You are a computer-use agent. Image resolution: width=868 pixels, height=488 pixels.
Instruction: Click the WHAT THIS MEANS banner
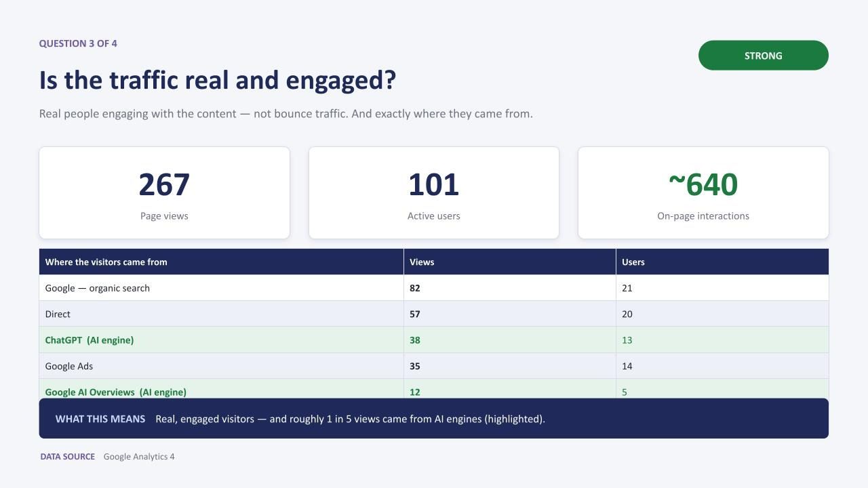(434, 418)
